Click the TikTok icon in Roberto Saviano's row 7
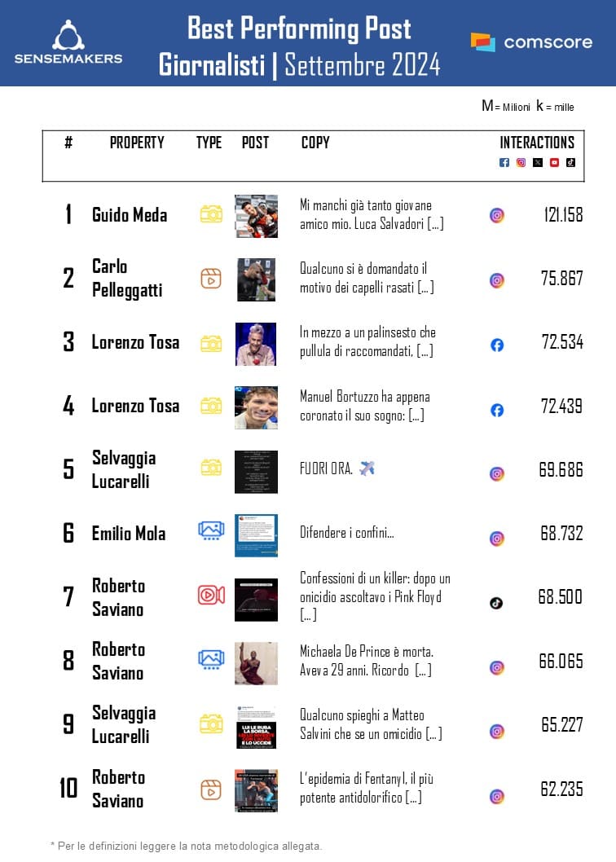This screenshot has width=616, height=862. click(x=496, y=603)
